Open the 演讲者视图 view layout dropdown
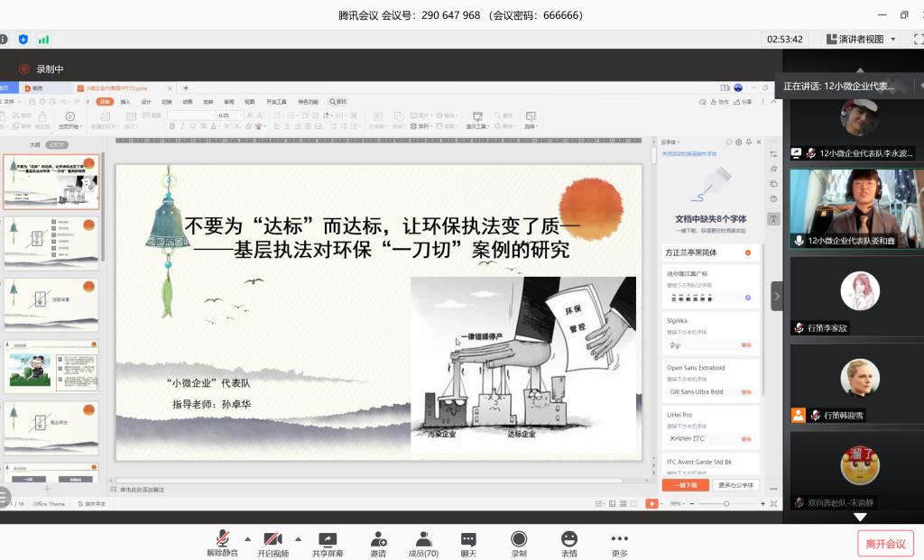Viewport: 924px width, 560px height. (x=862, y=40)
